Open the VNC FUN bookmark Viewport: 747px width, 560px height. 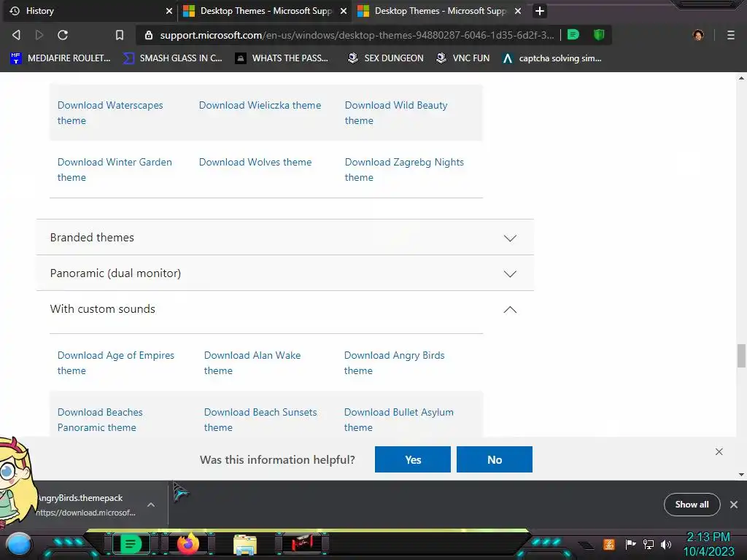463,58
